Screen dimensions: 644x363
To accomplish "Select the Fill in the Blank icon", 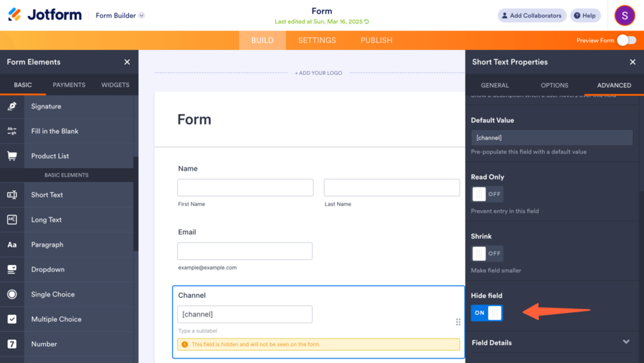I will pos(12,131).
